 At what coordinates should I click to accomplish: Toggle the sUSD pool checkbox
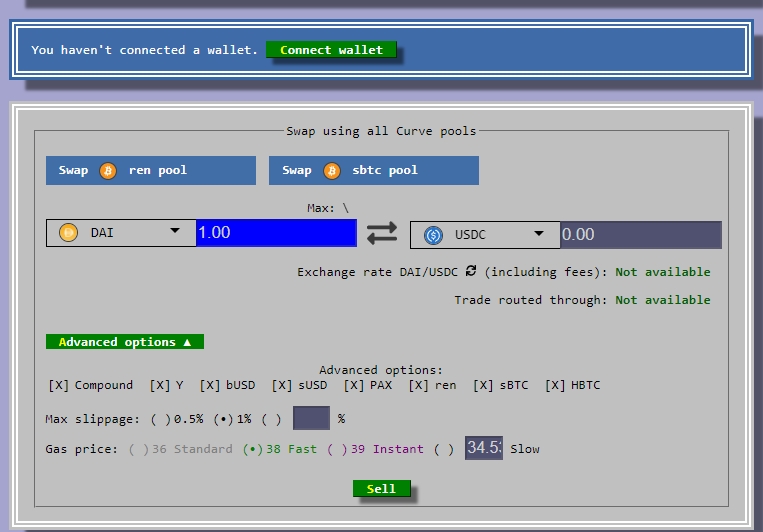281,385
